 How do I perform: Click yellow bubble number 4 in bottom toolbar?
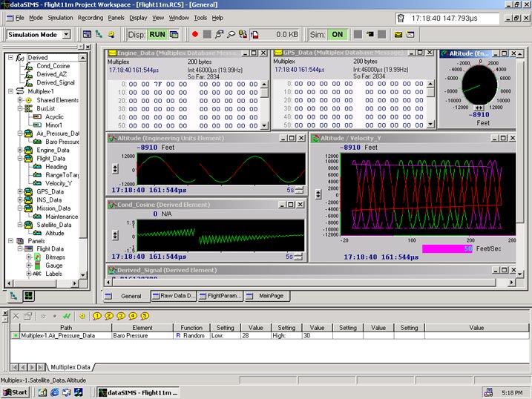pyautogui.click(x=133, y=316)
